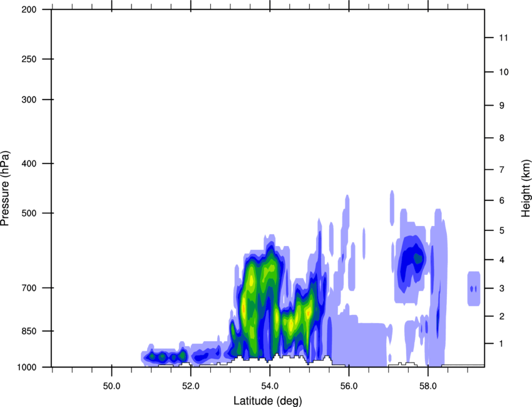Pick the 11 km height label

(504, 38)
